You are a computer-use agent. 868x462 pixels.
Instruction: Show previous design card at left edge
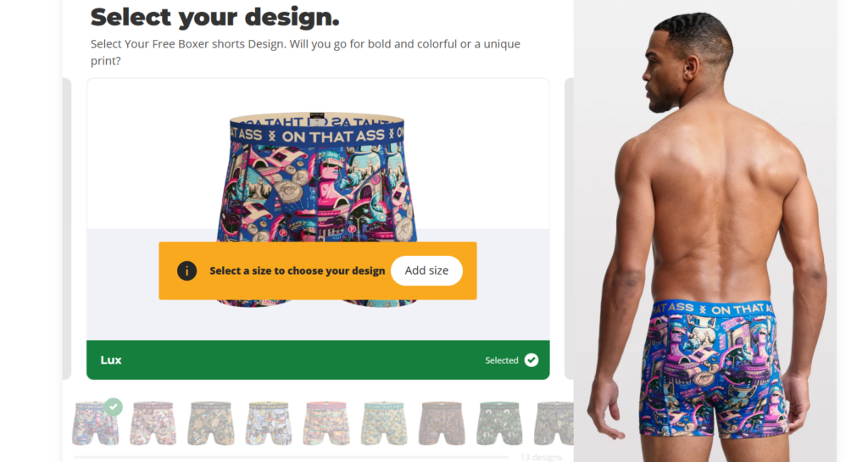[67, 229]
